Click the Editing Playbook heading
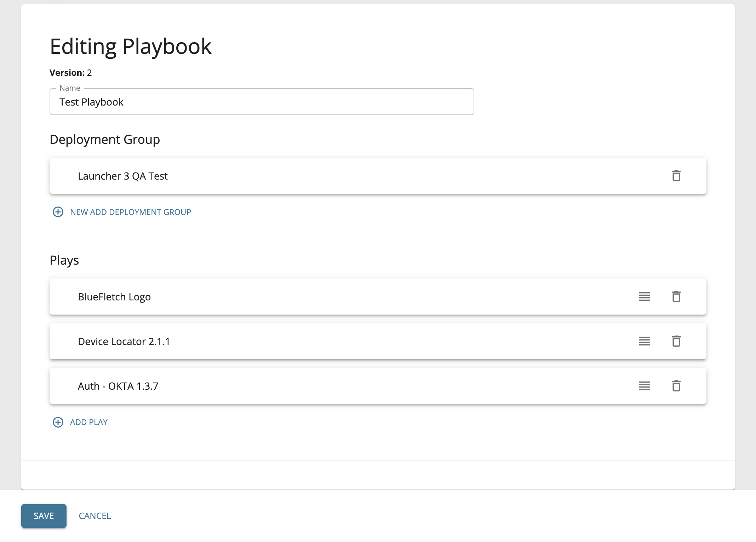The width and height of the screenshot is (756, 542). [131, 46]
